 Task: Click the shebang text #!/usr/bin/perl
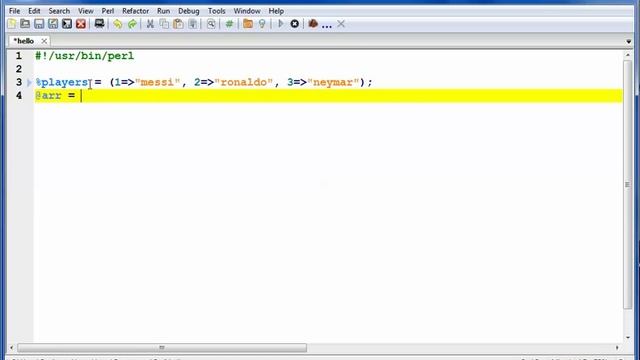point(84,56)
